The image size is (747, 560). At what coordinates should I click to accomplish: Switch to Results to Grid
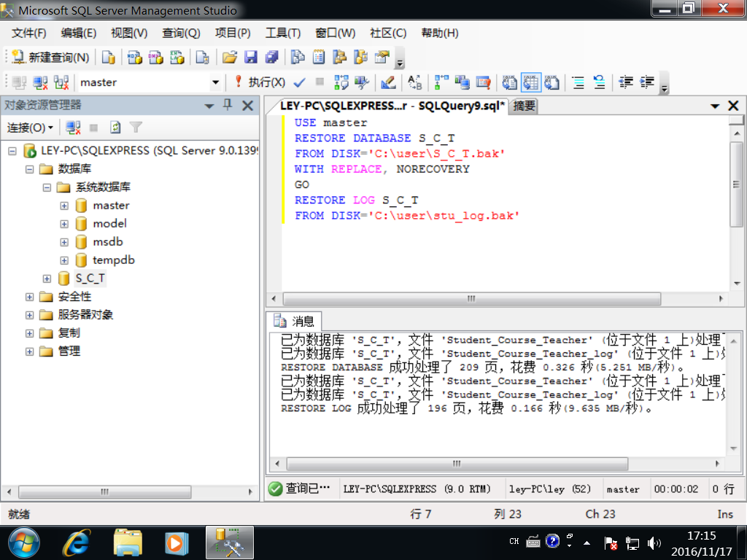(x=531, y=82)
